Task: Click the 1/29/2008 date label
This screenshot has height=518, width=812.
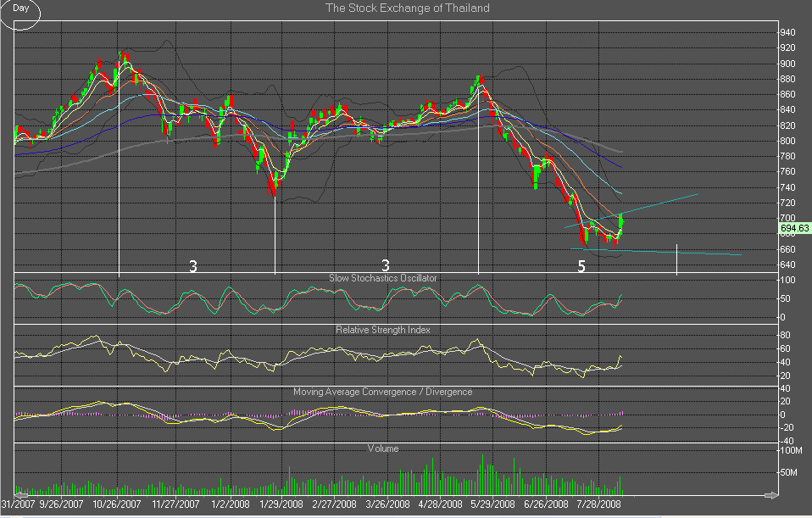Action: click(x=281, y=504)
